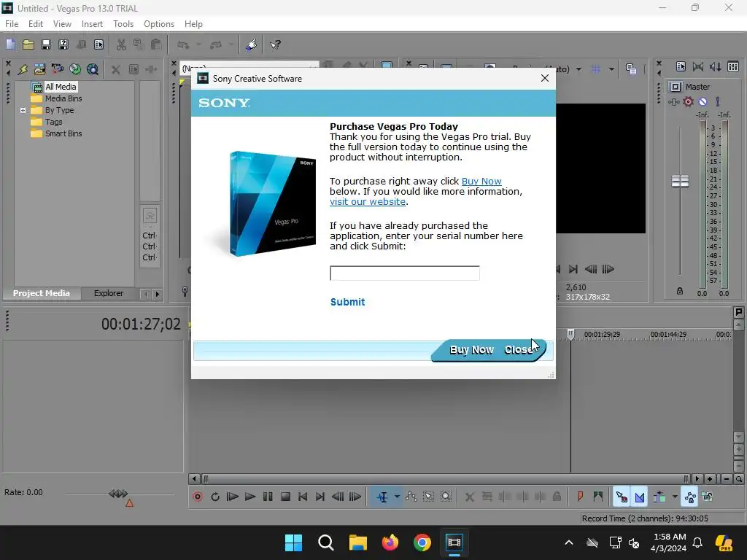Select the Selection Edit tool
The height and width of the screenshot is (560, 747).
pyautogui.click(x=429, y=497)
